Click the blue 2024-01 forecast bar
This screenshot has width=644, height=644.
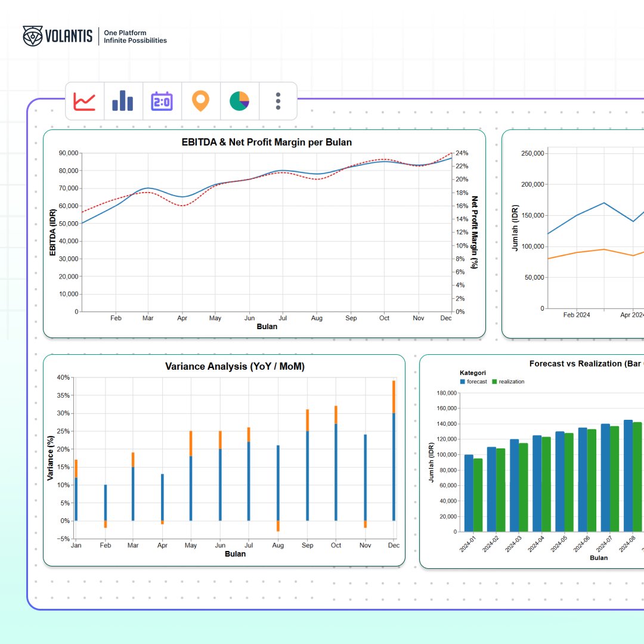(x=469, y=493)
